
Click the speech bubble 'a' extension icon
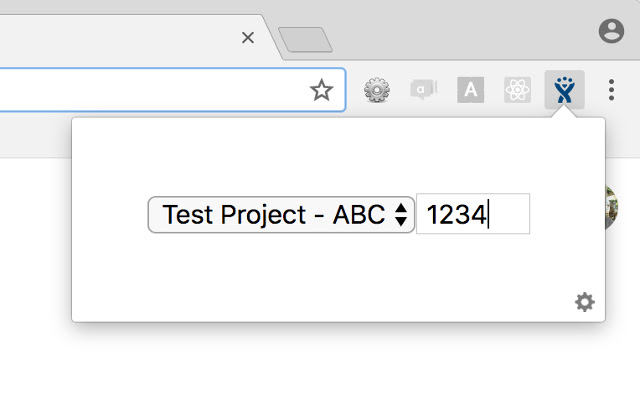click(x=423, y=91)
